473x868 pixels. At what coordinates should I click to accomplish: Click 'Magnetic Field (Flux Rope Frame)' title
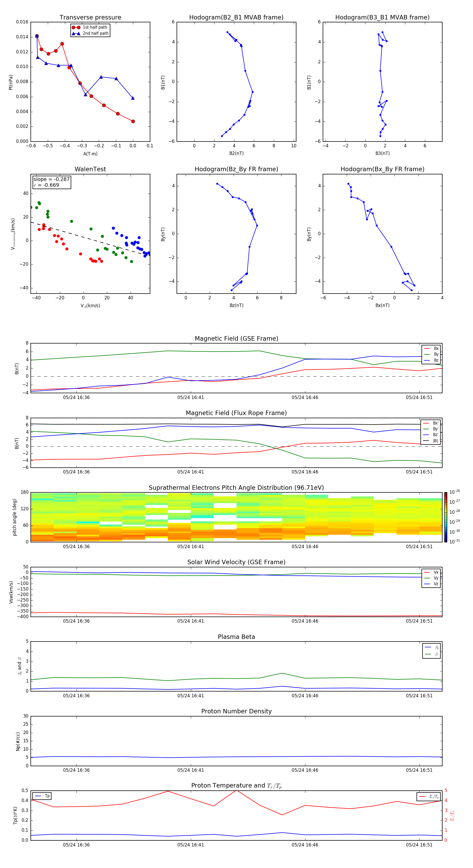point(236,413)
